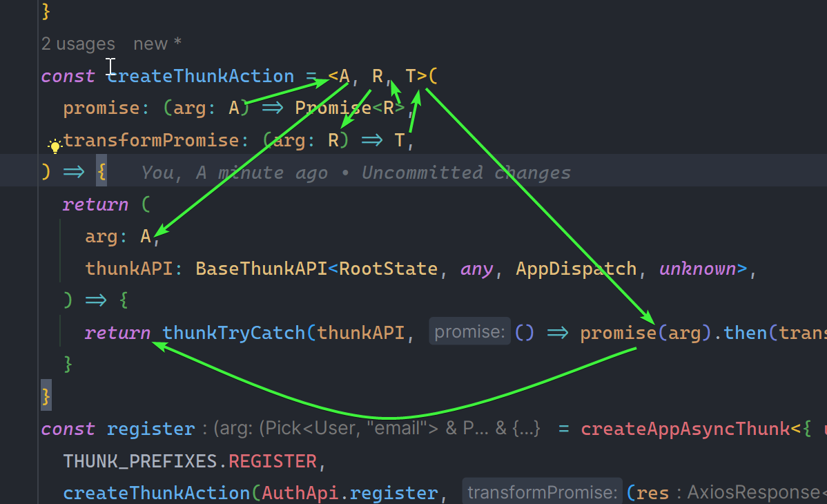Click the yellow lightbulb quick-fix icon
Viewport: 827px width, 504px height.
(x=54, y=146)
